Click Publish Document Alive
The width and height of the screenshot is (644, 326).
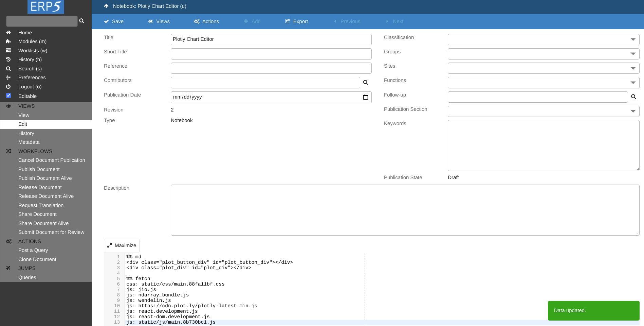(x=46, y=178)
